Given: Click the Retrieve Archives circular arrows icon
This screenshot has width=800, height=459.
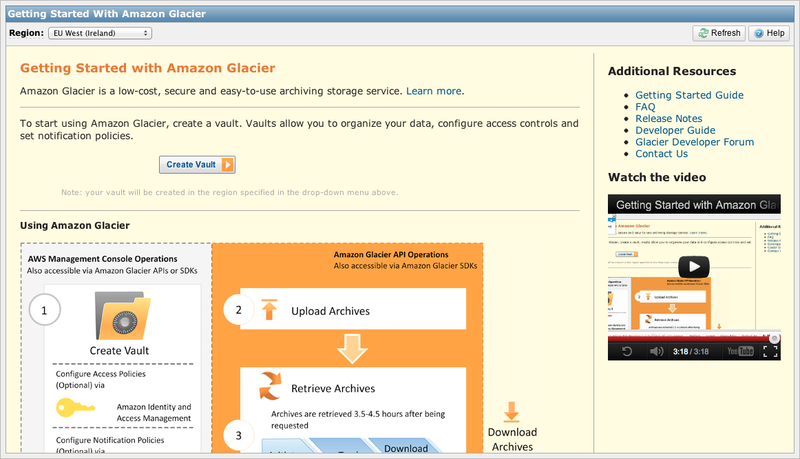Looking at the screenshot, I should [x=270, y=386].
